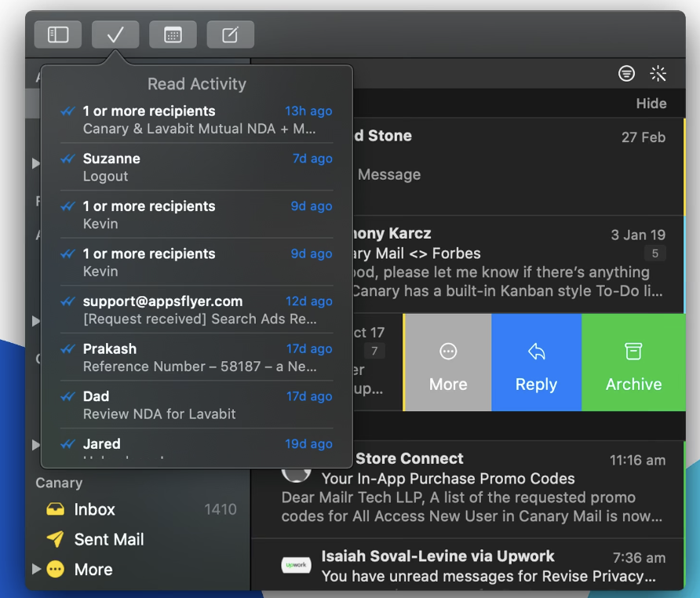
Task: Open Canary & Lavabit Mutual NDA activity
Action: (x=196, y=120)
